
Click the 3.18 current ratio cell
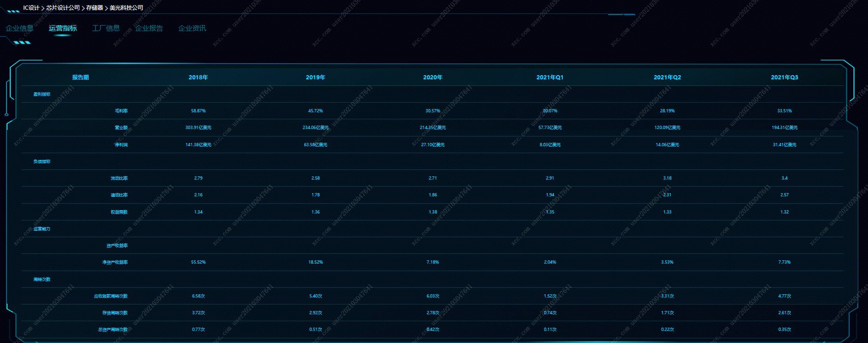(x=667, y=178)
